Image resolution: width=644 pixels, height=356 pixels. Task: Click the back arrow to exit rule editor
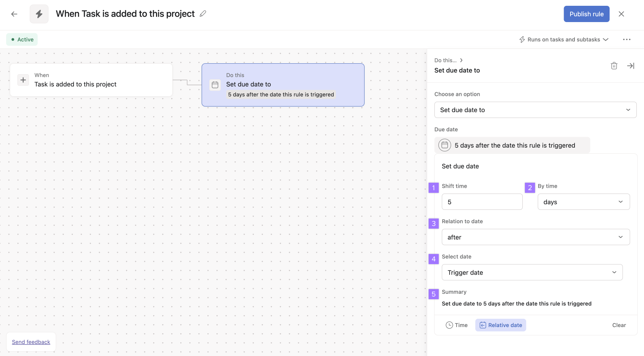coord(14,14)
